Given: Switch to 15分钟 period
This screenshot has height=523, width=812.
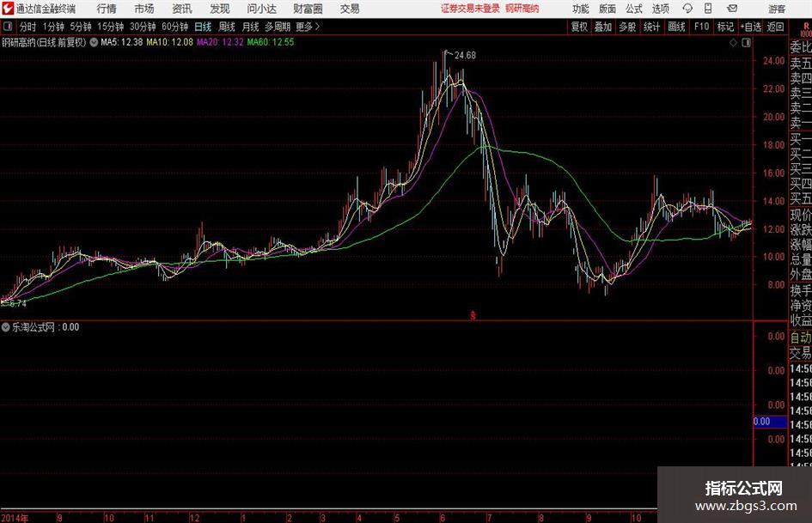Looking at the screenshot, I should 110,27.
